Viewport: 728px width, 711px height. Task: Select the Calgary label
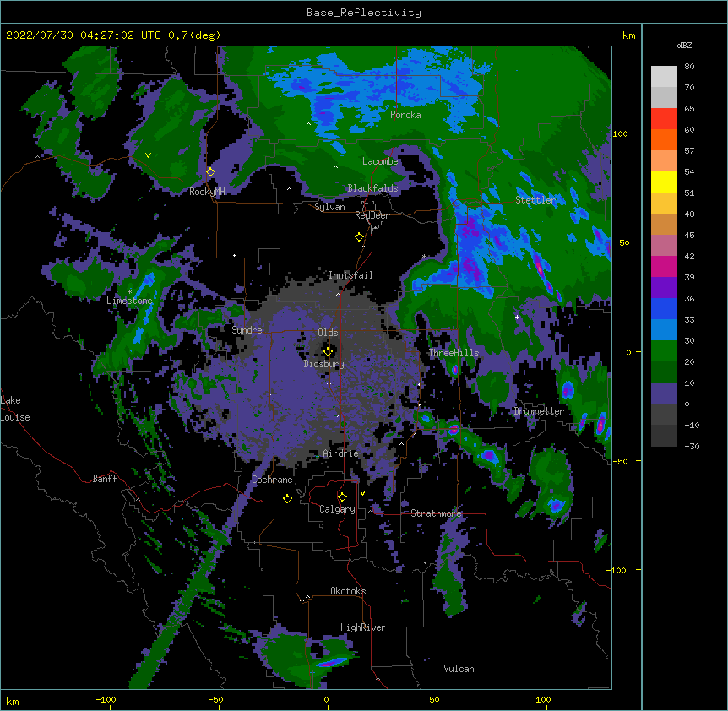point(337,509)
